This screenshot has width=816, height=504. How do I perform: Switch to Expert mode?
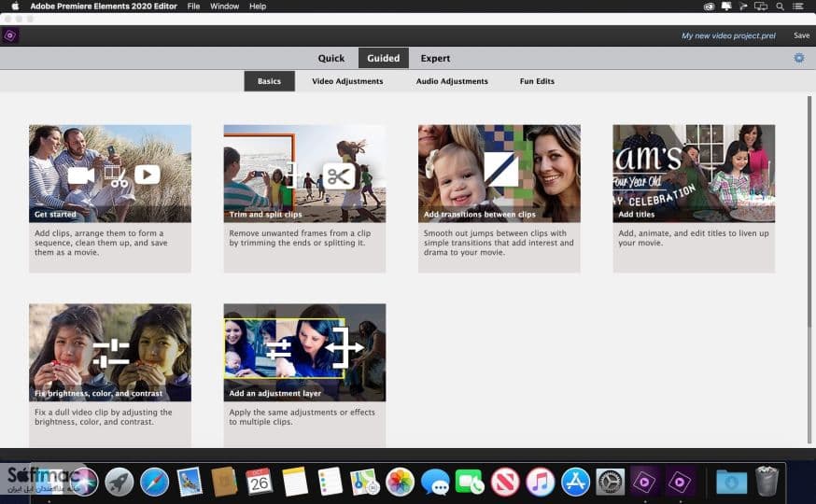[x=435, y=58]
